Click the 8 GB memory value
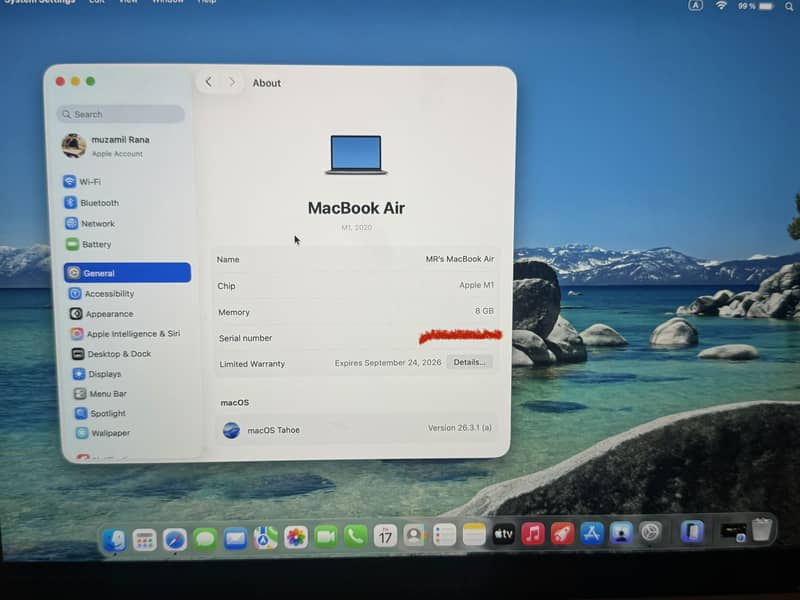 (484, 311)
